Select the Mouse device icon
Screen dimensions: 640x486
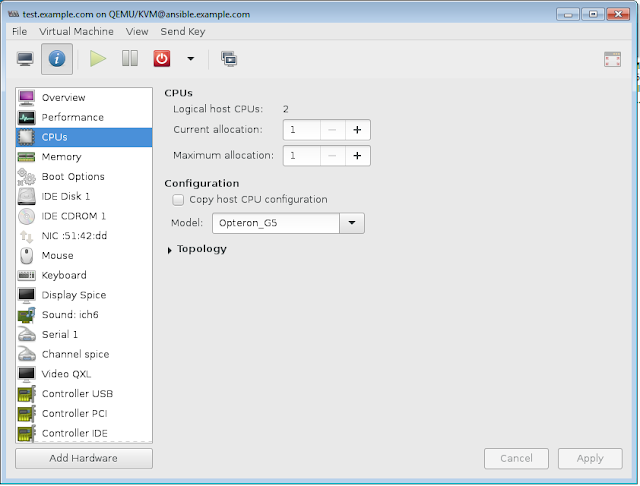27,255
